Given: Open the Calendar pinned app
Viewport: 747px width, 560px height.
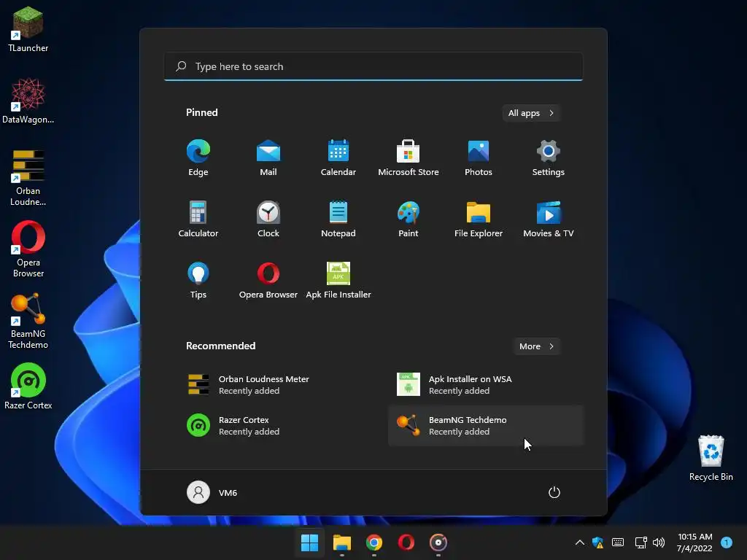Looking at the screenshot, I should (x=338, y=158).
